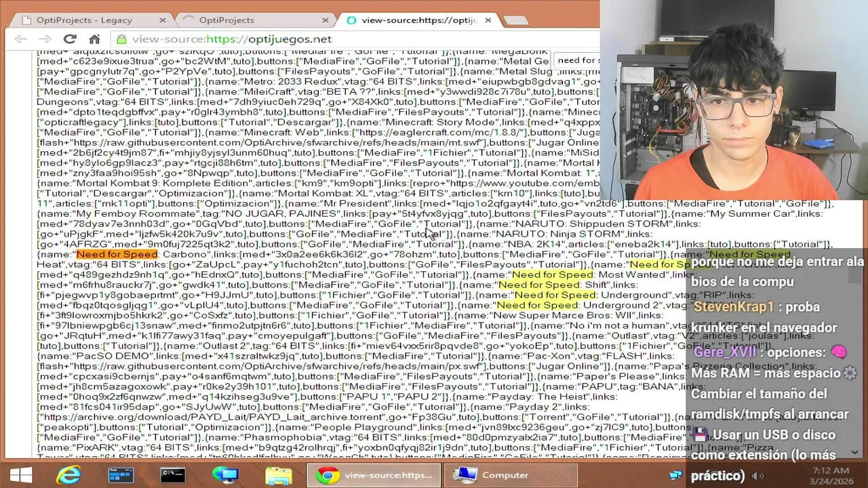
Task: Open the 7:12 AM clock in taskbar
Action: click(830, 475)
